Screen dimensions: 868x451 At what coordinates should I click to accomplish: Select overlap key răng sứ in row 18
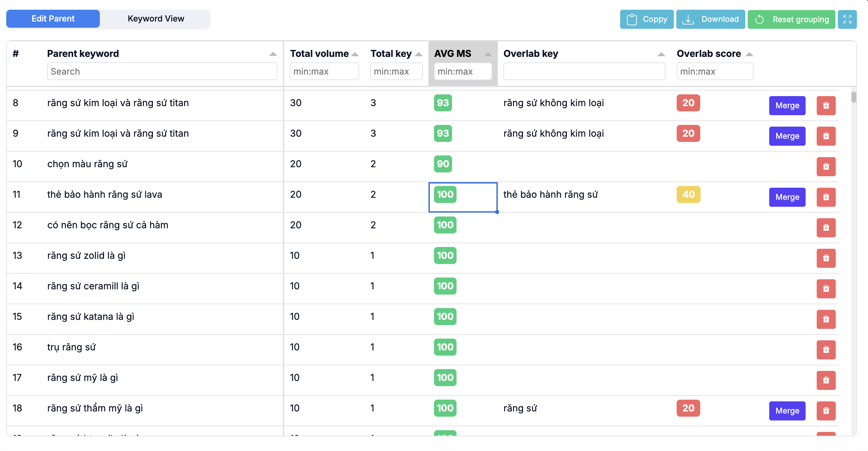(520, 408)
